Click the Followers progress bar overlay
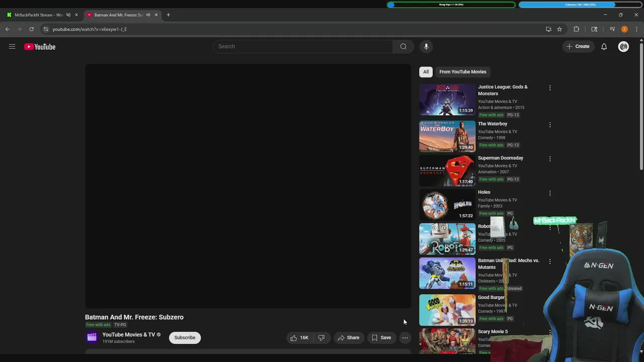The image size is (644, 362). tap(581, 5)
